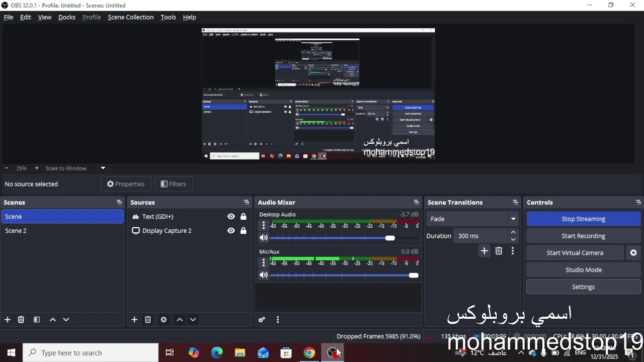Unlock the Display Capture 2 source
644x362 pixels.
(244, 231)
